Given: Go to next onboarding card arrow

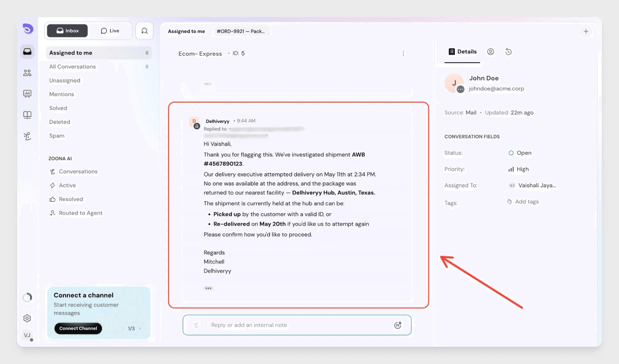Looking at the screenshot, I should coord(140,329).
